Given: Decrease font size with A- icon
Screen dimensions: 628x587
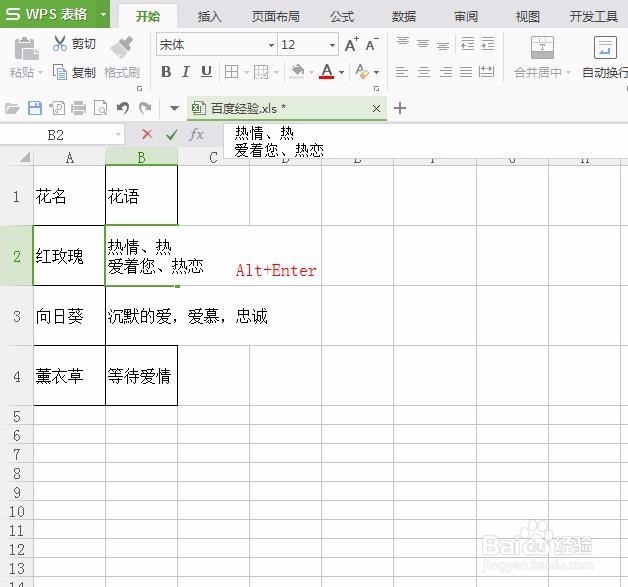Looking at the screenshot, I should coord(372,44).
